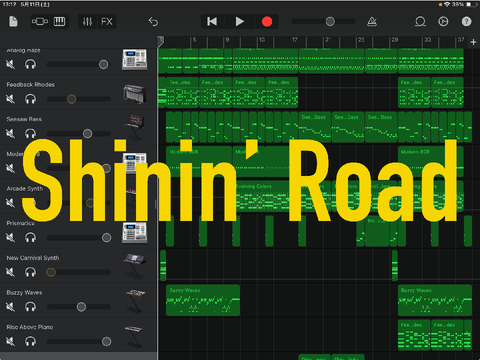480x360 pixels.
Task: Solo the Buzzy Waves track
Action: click(30, 307)
